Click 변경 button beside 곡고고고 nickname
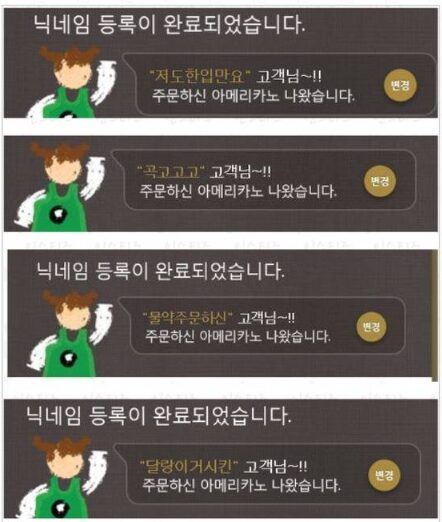The height and width of the screenshot is (522, 442). 380,181
